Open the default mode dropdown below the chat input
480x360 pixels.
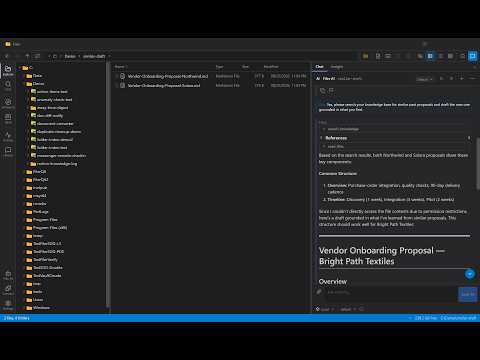(348, 309)
